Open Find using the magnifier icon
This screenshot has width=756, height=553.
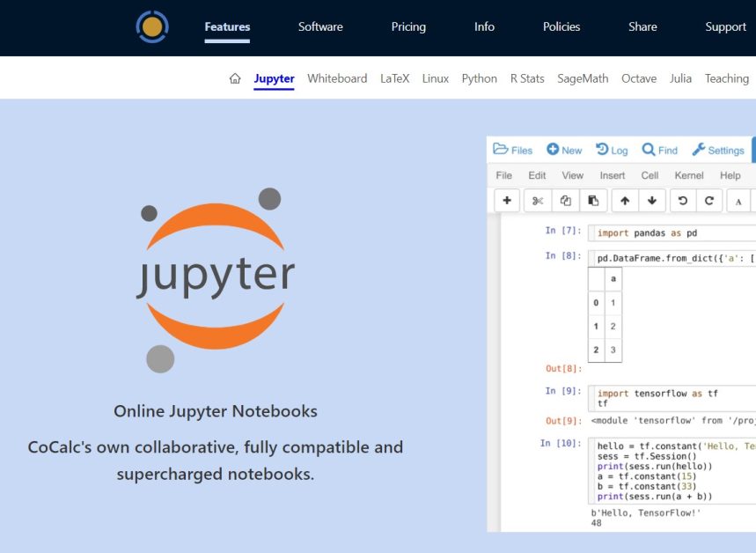click(658, 150)
